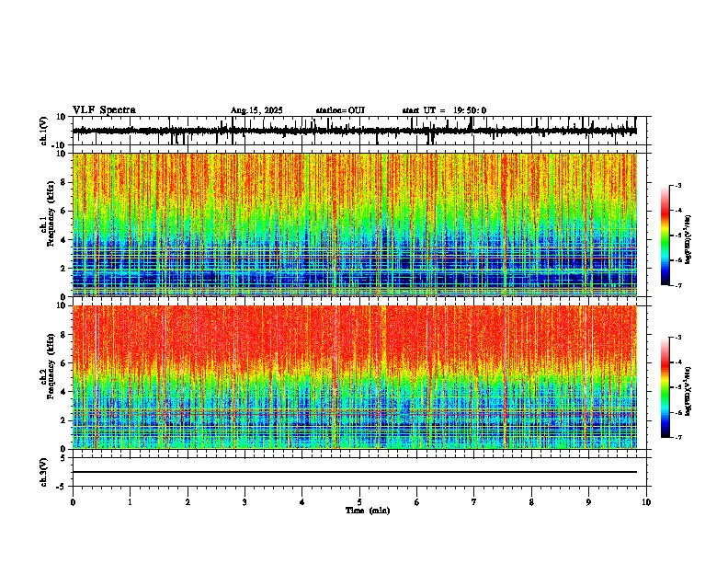The image size is (728, 563).
Task: Click the "5" tick on ch.3 axis
Action: click(63, 457)
